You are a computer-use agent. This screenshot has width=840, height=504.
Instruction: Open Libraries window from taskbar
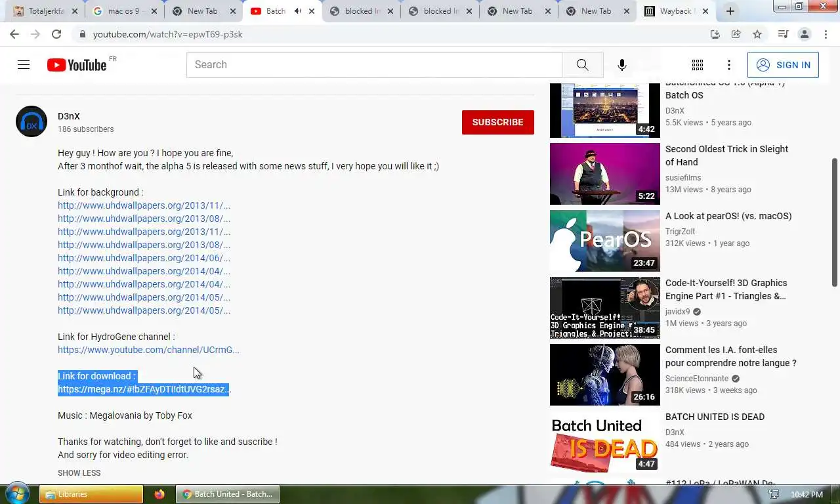tap(91, 494)
